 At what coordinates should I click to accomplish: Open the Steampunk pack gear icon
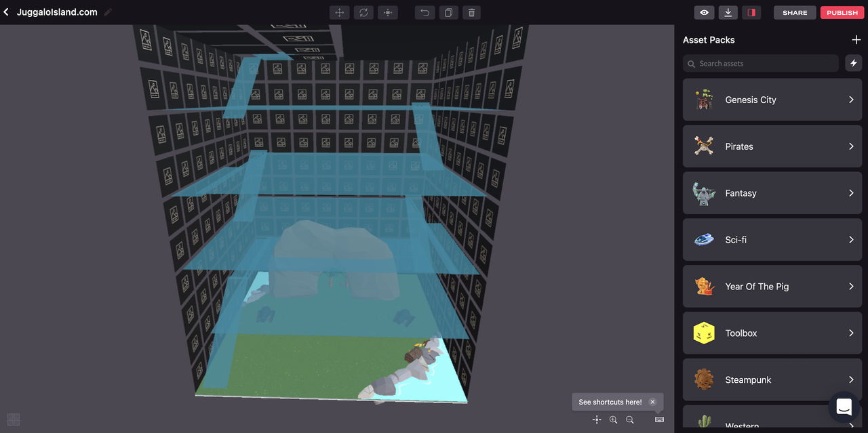704,379
